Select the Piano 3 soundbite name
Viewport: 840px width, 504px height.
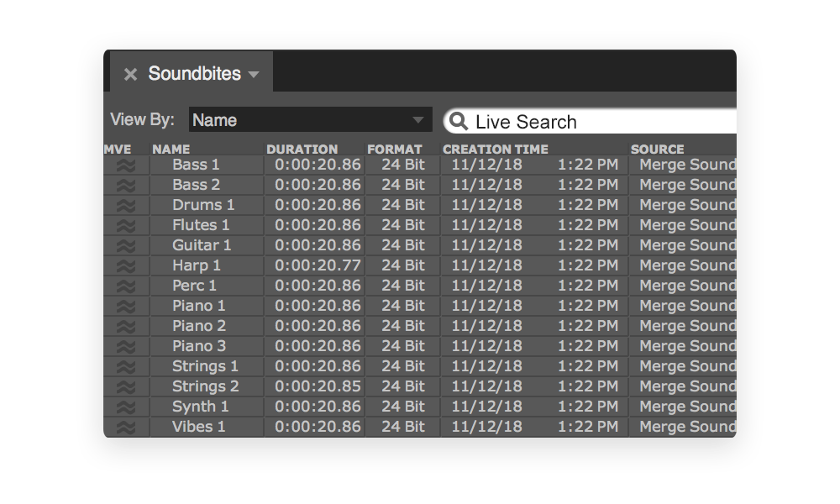tap(199, 346)
